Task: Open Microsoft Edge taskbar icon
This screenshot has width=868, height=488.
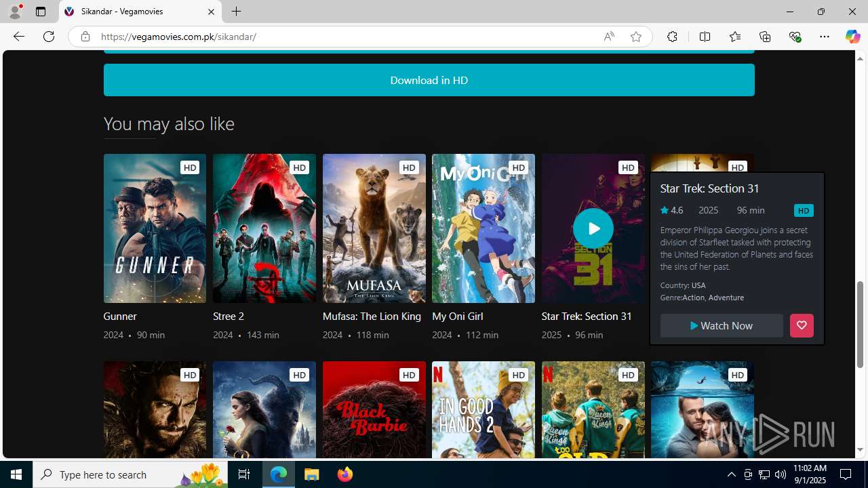Action: point(279,474)
